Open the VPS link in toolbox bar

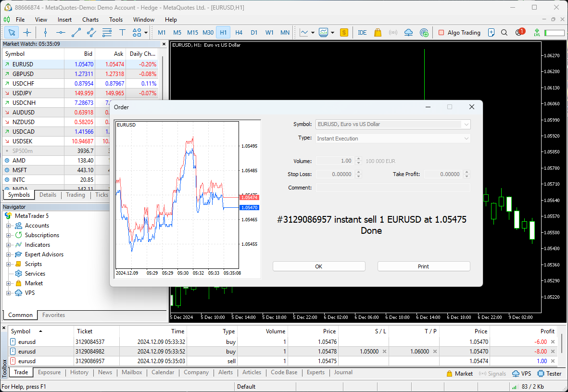click(x=522, y=374)
